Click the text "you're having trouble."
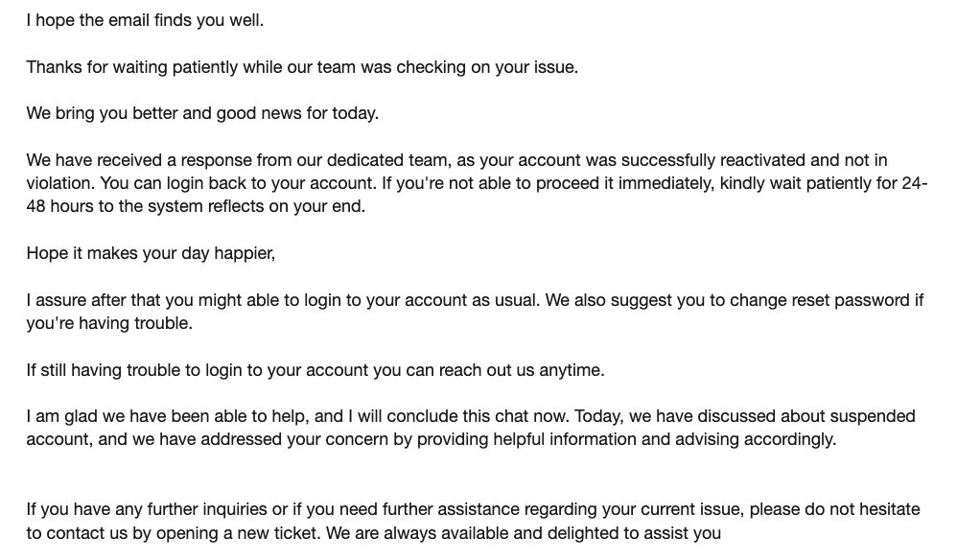 pos(109,323)
